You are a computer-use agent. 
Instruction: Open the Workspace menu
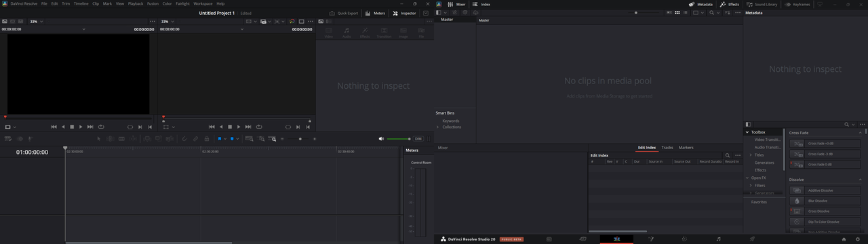point(203,3)
